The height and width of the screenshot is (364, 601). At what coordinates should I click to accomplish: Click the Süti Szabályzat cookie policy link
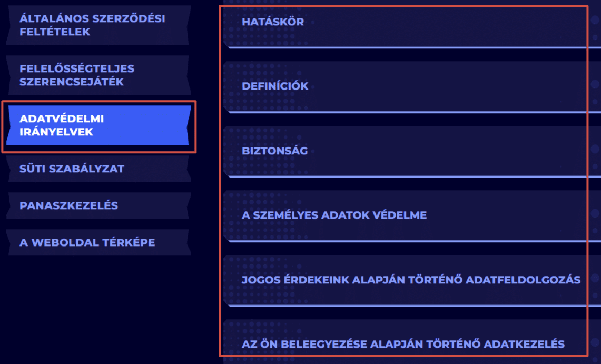pyautogui.click(x=72, y=169)
